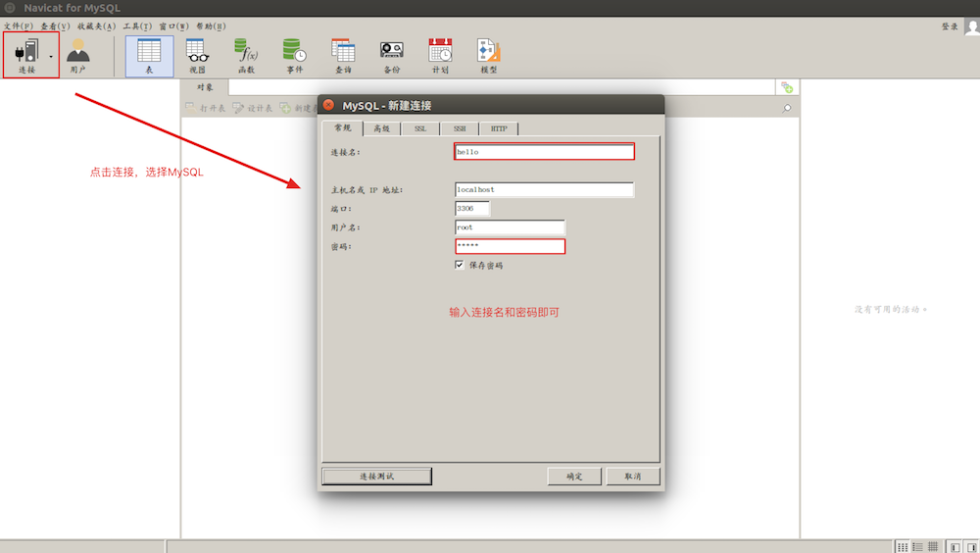Open the 工具 (Tools) menu
Viewport: 980px width, 553px height.
click(x=136, y=26)
